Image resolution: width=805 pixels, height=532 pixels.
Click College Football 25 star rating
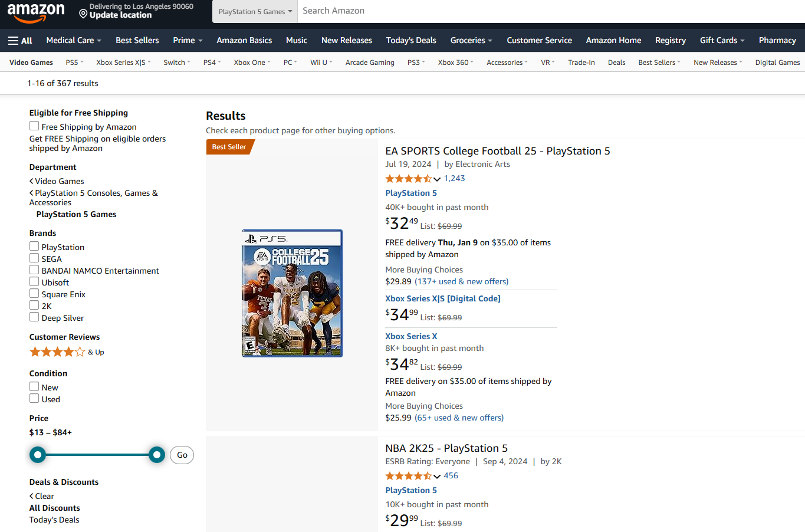[x=409, y=179]
